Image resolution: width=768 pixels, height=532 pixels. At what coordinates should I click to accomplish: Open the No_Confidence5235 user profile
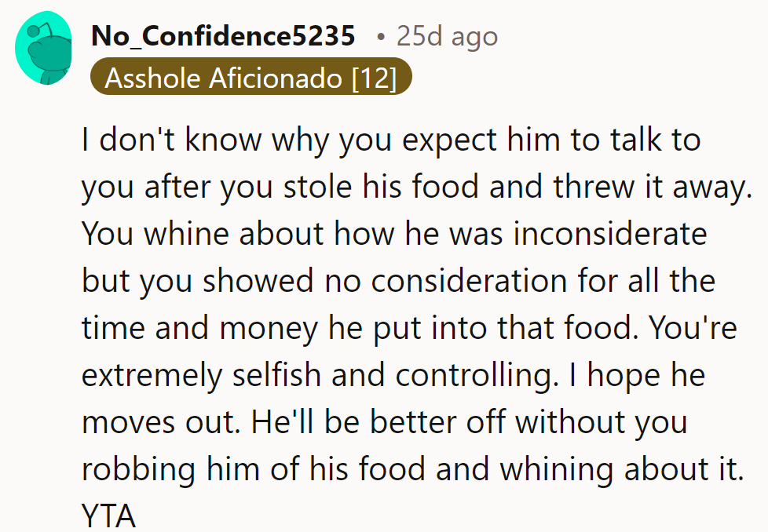[223, 36]
